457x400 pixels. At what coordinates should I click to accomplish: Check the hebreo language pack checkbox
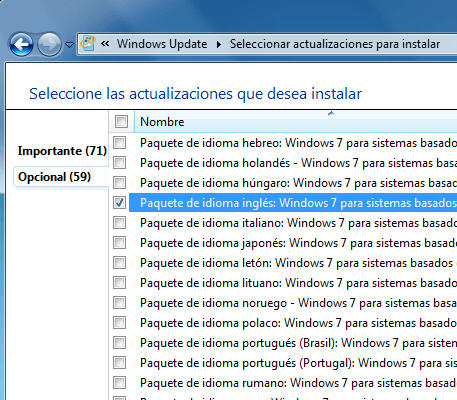click(119, 143)
